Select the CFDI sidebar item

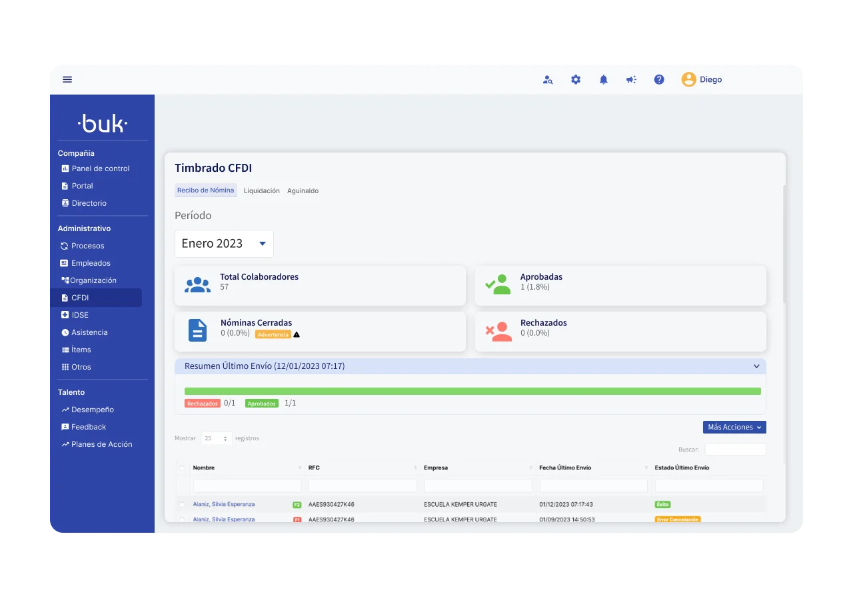(96, 298)
